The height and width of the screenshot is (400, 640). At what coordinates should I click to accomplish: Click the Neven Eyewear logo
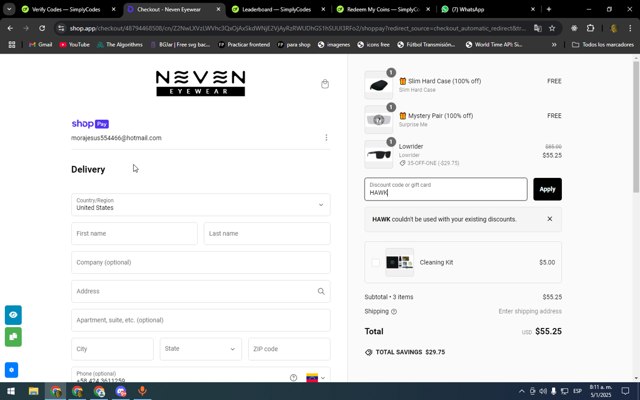[x=200, y=83]
